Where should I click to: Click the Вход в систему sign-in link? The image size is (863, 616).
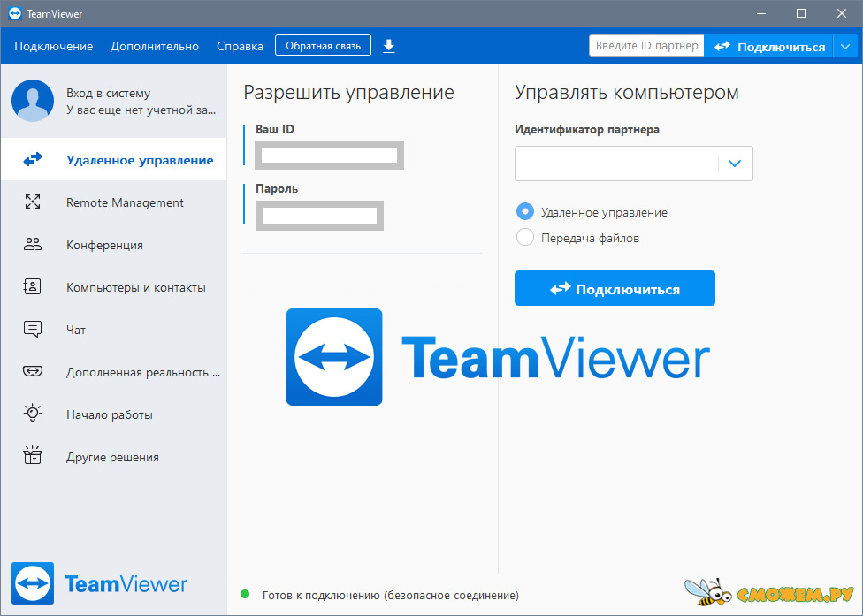(x=109, y=93)
